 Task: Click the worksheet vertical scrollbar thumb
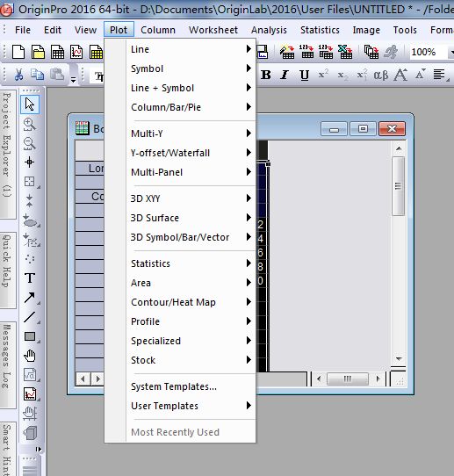pyautogui.click(x=399, y=186)
